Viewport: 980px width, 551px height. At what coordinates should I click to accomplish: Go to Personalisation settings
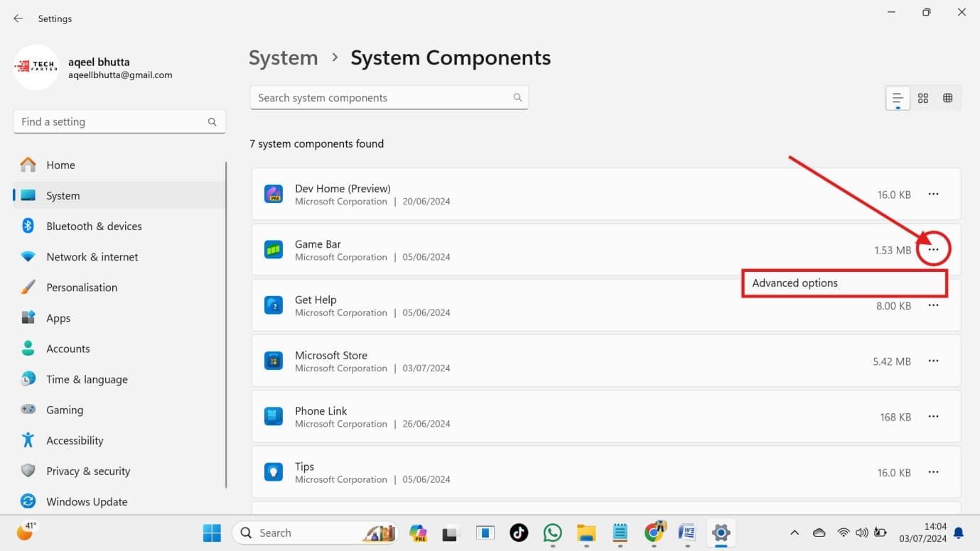(x=82, y=287)
